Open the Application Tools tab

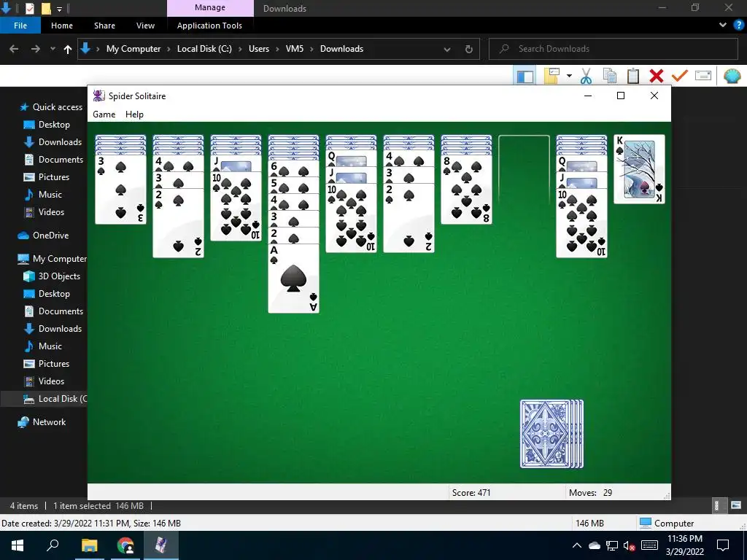209,26
